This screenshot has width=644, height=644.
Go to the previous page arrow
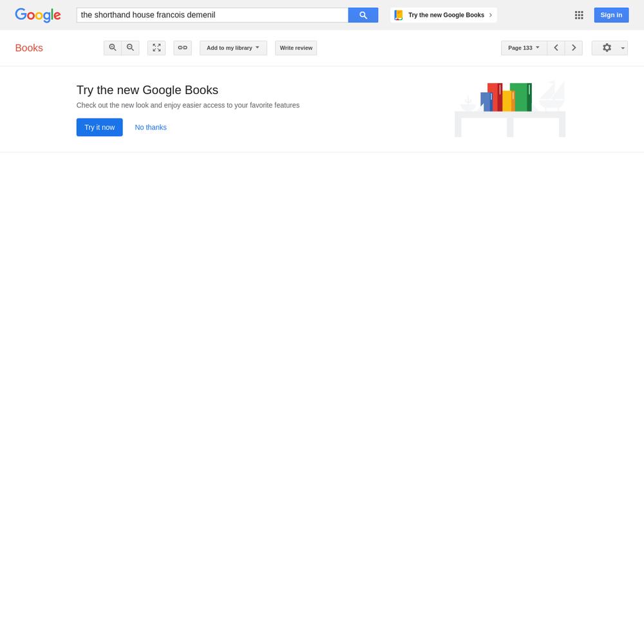556,48
